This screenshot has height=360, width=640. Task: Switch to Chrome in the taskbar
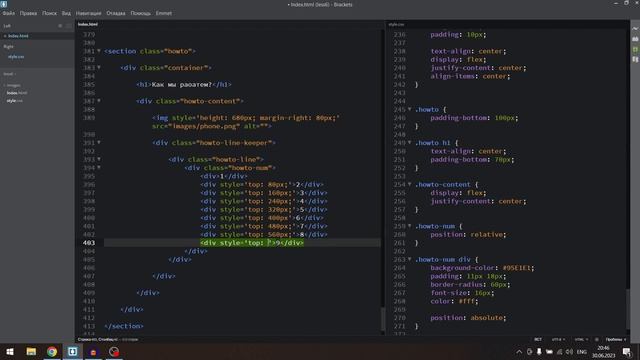pos(52,351)
